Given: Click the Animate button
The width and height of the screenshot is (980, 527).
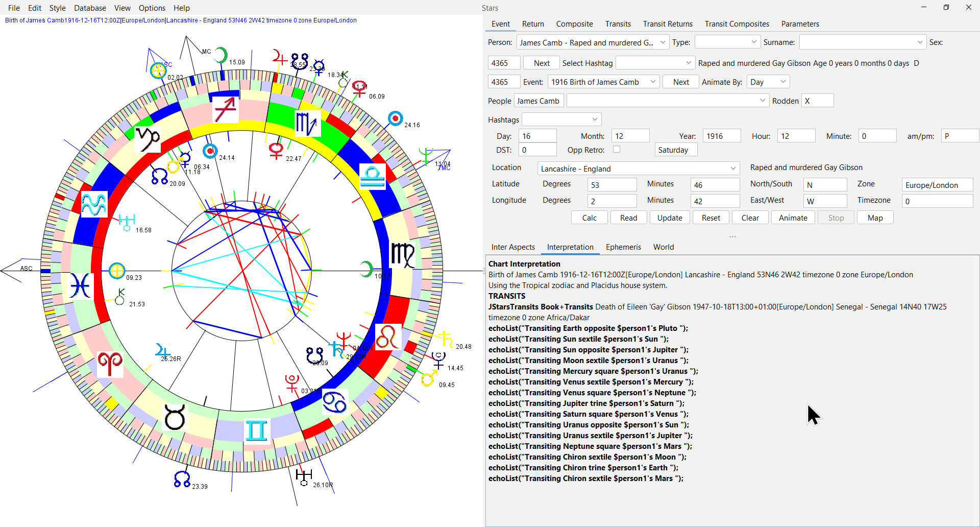Looking at the screenshot, I should [793, 218].
